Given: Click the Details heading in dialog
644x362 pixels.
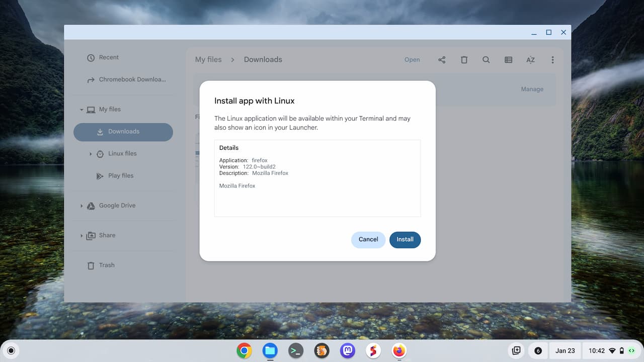Looking at the screenshot, I should tap(229, 148).
